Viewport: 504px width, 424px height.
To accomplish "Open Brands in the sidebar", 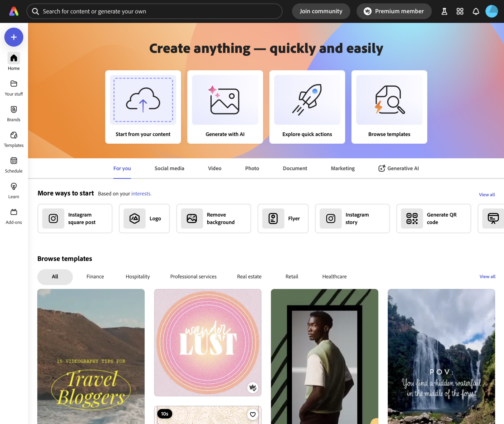I will (x=14, y=114).
